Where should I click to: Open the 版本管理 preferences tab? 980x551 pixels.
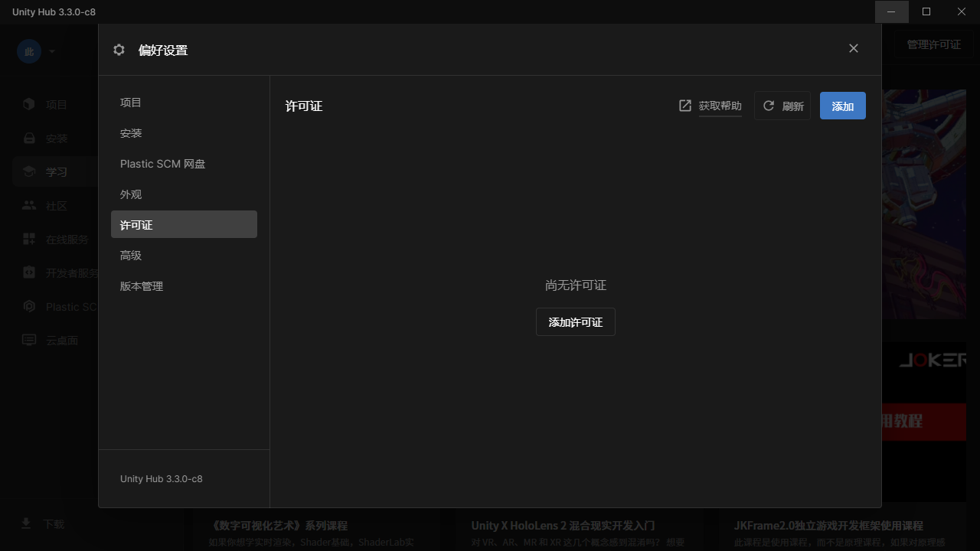(184, 286)
